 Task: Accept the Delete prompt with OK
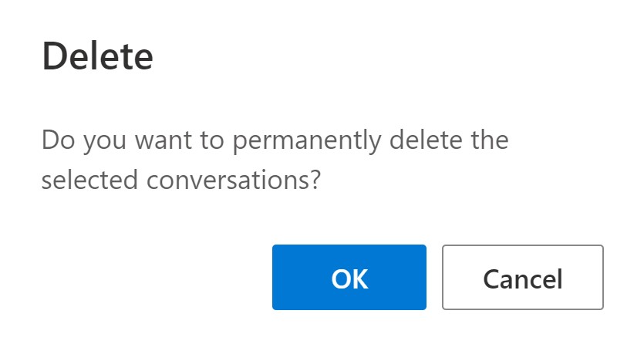pyautogui.click(x=349, y=278)
